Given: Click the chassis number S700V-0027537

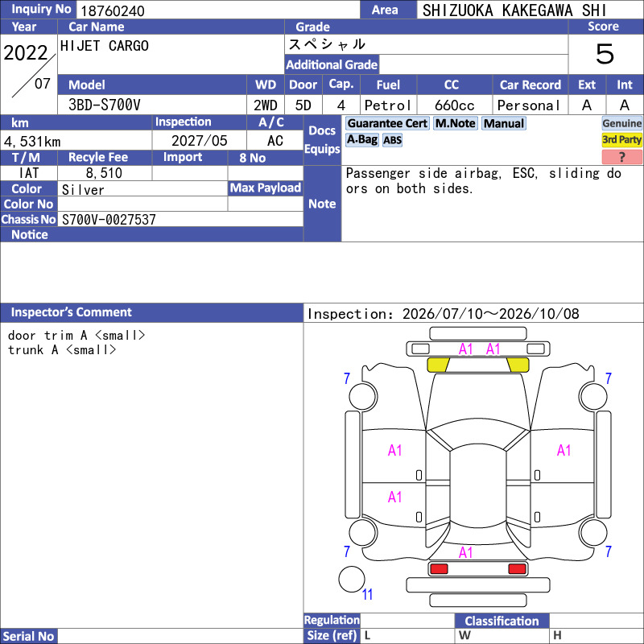Looking at the screenshot, I should [x=109, y=219].
